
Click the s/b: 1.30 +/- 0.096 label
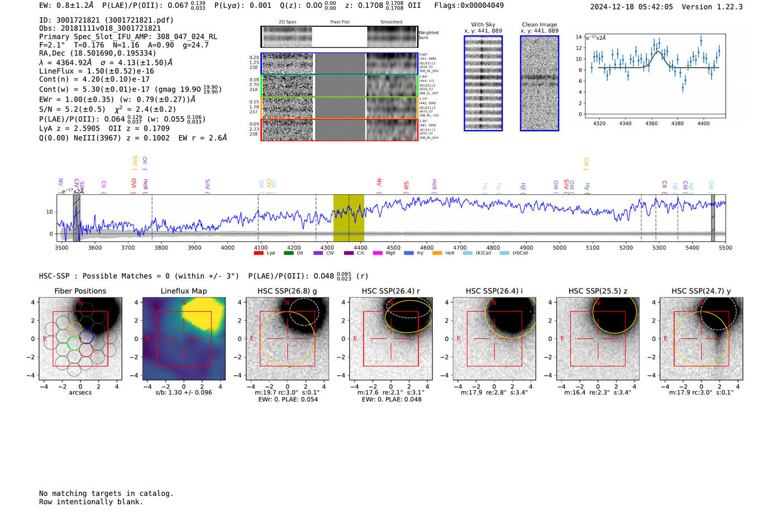pos(184,392)
